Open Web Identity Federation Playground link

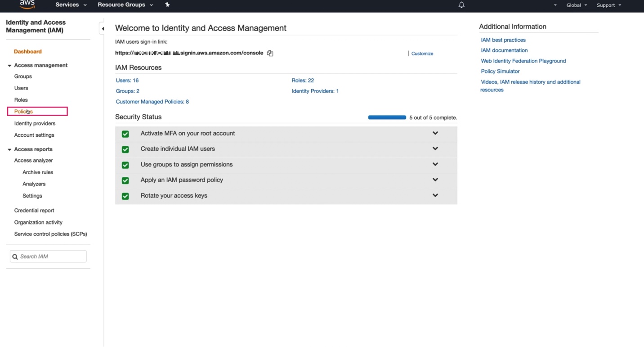click(x=523, y=61)
